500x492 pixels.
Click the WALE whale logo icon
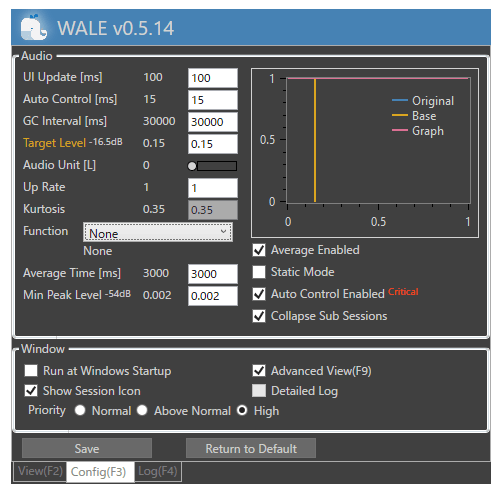34,28
